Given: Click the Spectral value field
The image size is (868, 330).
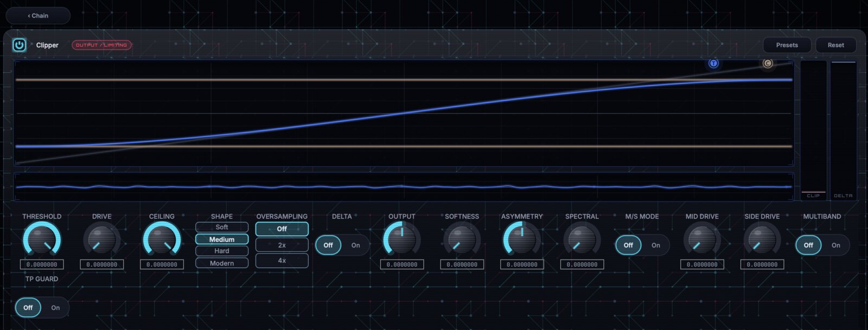Looking at the screenshot, I should pos(582,264).
